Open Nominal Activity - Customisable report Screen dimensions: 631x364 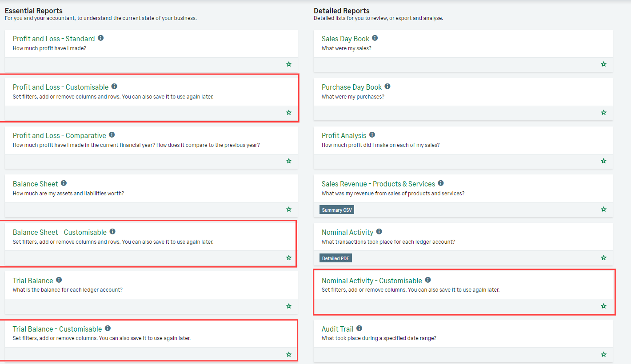(372, 281)
